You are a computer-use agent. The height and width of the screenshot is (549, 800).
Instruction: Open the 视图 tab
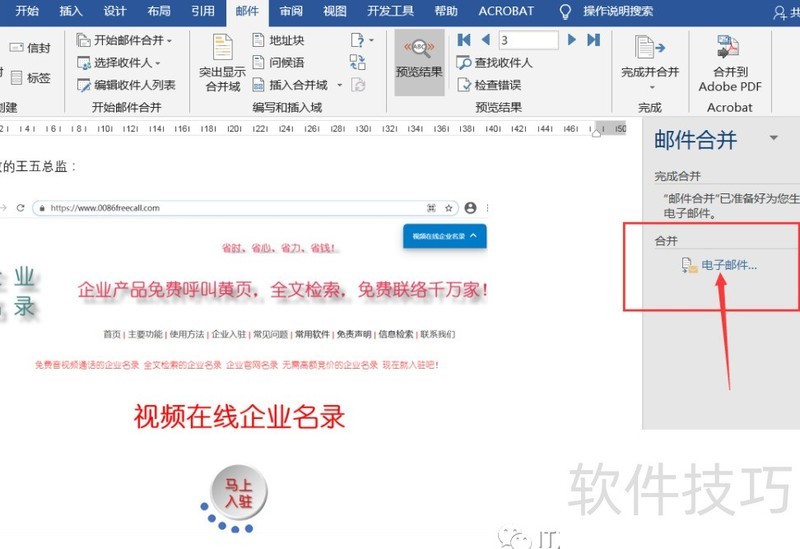pyautogui.click(x=335, y=11)
